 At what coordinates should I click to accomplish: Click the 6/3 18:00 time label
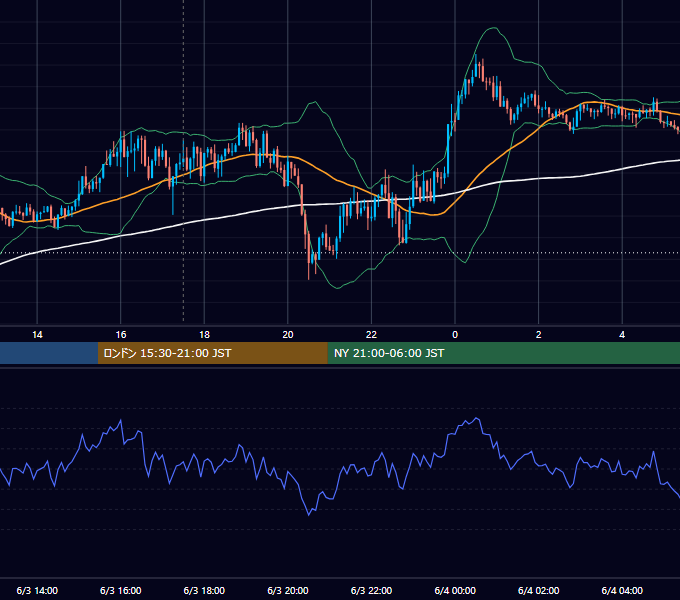[x=204, y=590]
